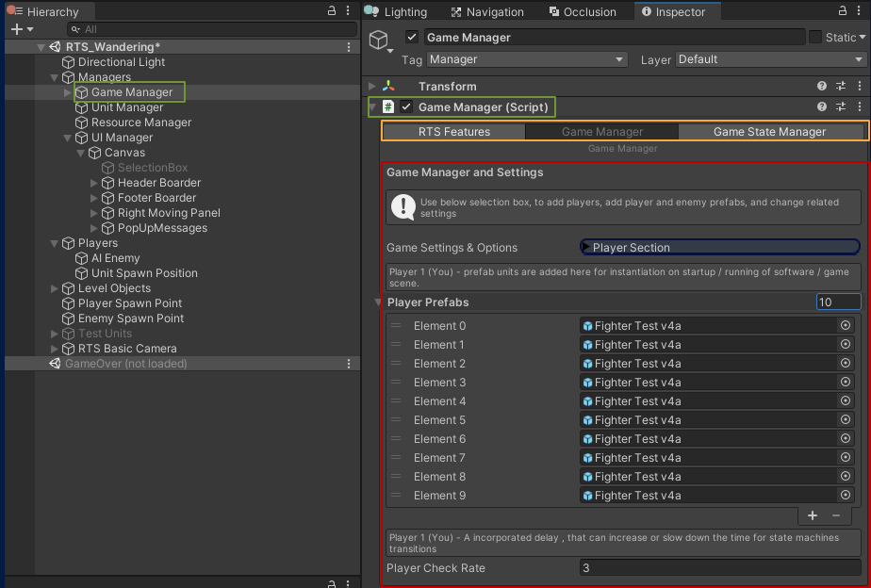871x588 pixels.
Task: Enable the Static checkbox for Game Manager
Action: click(x=815, y=36)
